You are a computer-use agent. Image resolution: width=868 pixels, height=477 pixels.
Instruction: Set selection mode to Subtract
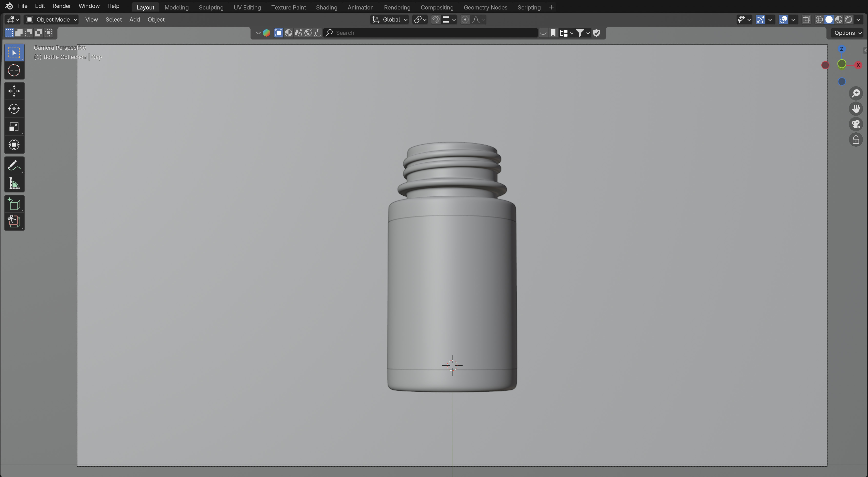click(x=29, y=33)
